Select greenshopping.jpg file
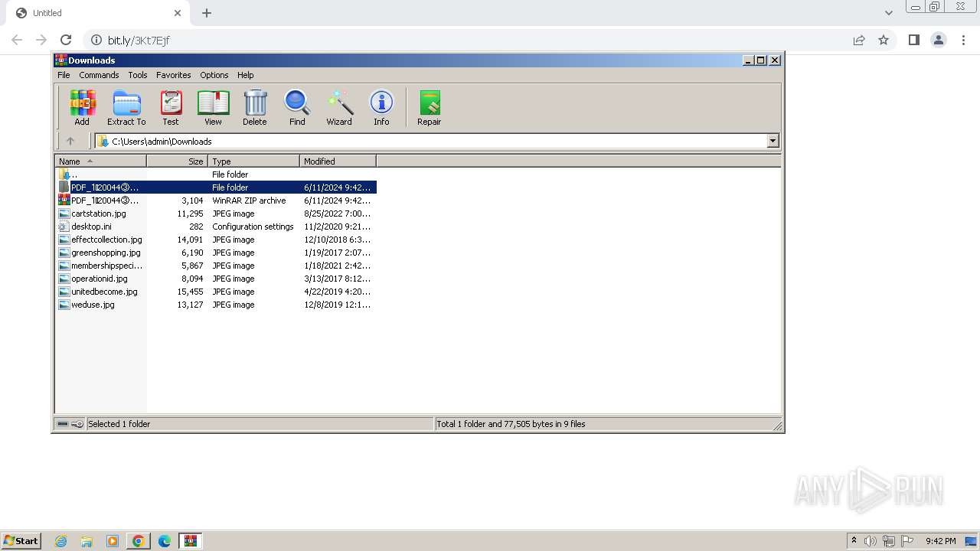980x551 pixels. 216,253
